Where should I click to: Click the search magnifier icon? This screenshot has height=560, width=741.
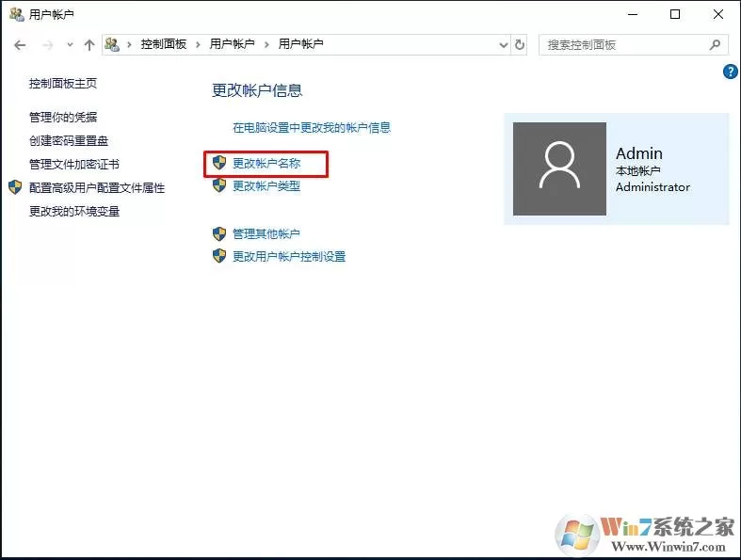(x=715, y=45)
